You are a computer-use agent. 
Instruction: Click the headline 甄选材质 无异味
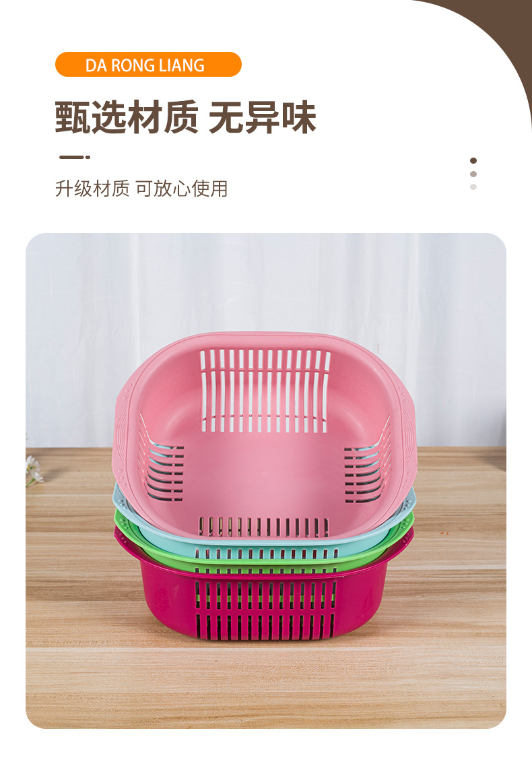[186, 117]
